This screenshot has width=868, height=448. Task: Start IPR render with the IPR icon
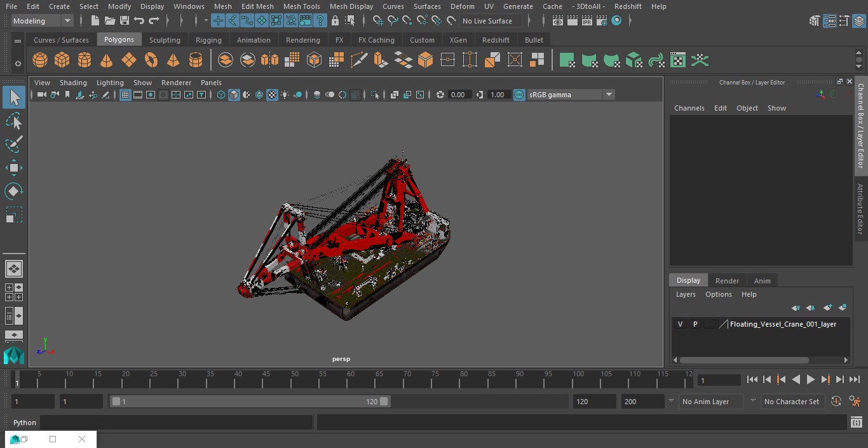point(587,21)
